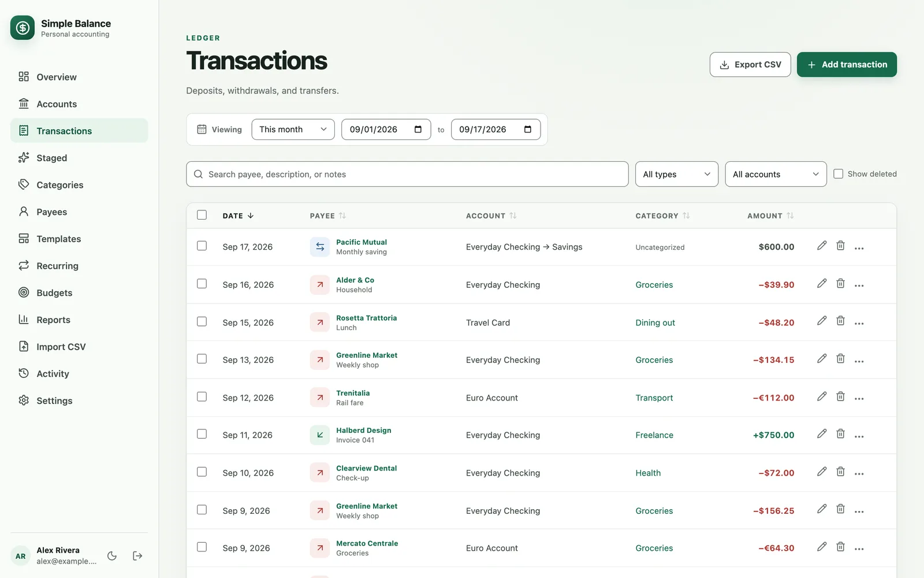This screenshot has width=924, height=578.
Task: Edit the Halberd Design transaction
Action: click(x=822, y=433)
